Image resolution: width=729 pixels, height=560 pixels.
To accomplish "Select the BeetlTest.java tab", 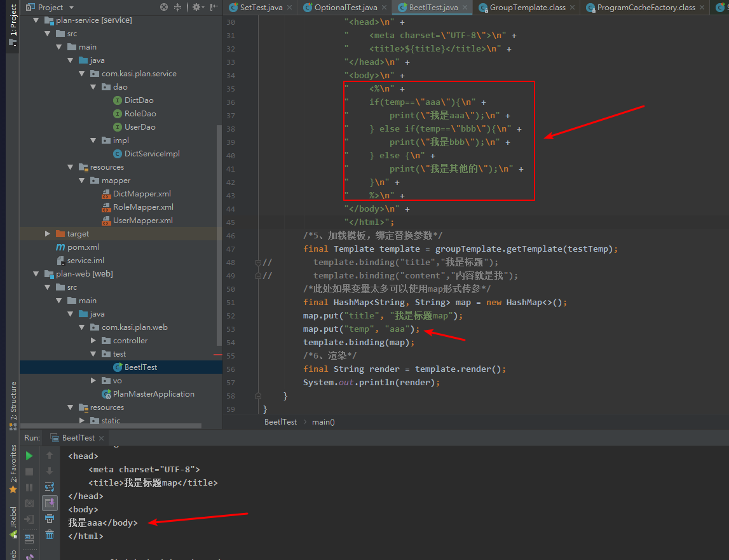I will tap(432, 8).
